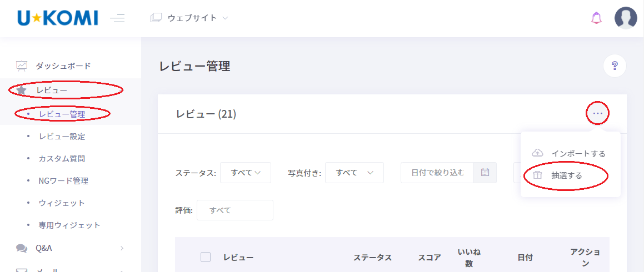This screenshot has width=644, height=272.
Task: Go to NGワード管理 page
Action: point(63,180)
